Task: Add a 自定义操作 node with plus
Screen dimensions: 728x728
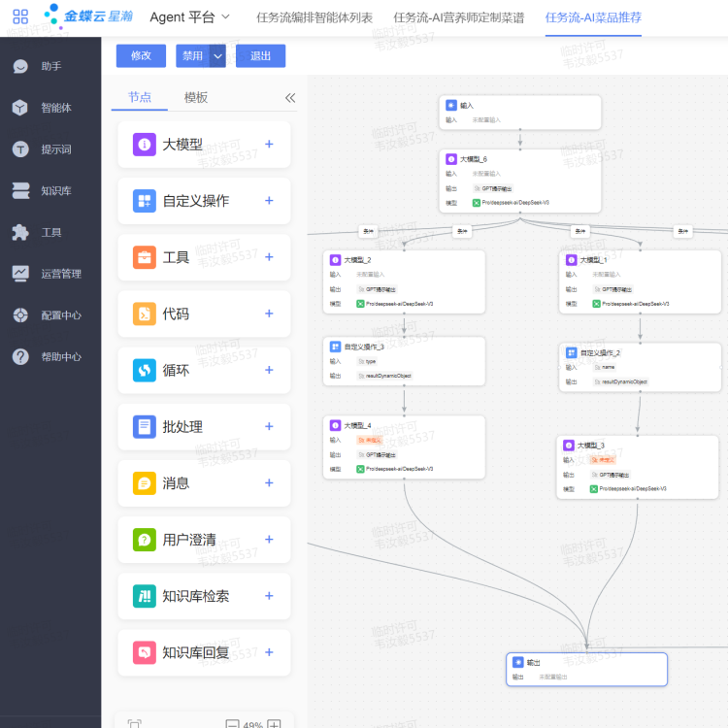Action: coord(269,201)
